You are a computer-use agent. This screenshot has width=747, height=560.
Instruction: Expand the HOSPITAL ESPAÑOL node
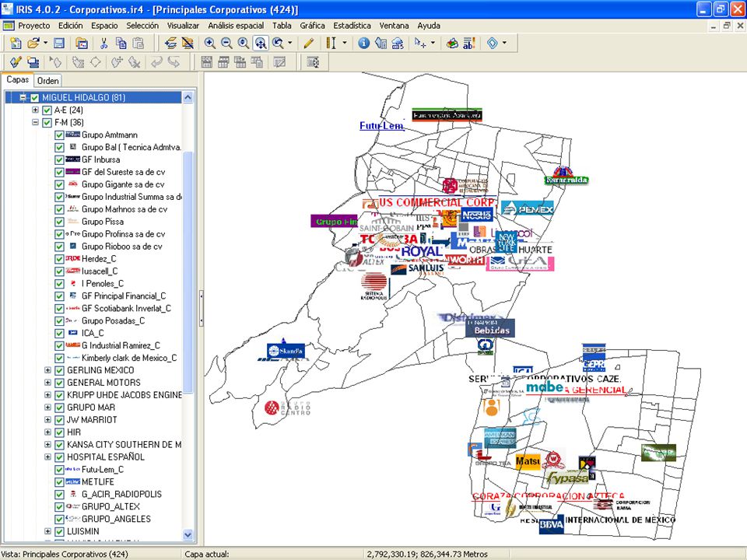click(x=47, y=457)
